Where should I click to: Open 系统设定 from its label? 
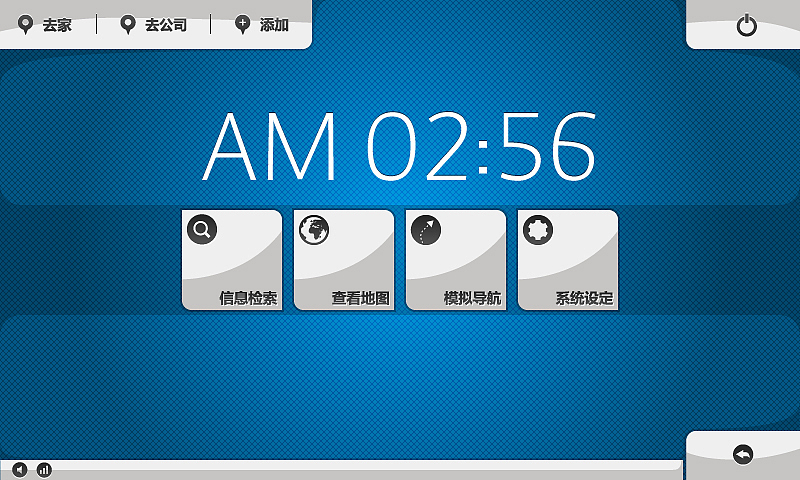coord(584,298)
